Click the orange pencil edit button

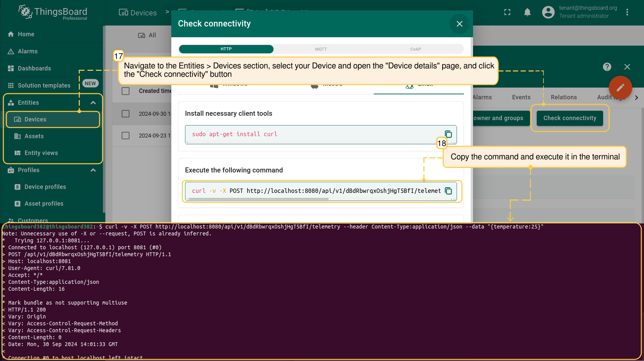[x=620, y=88]
